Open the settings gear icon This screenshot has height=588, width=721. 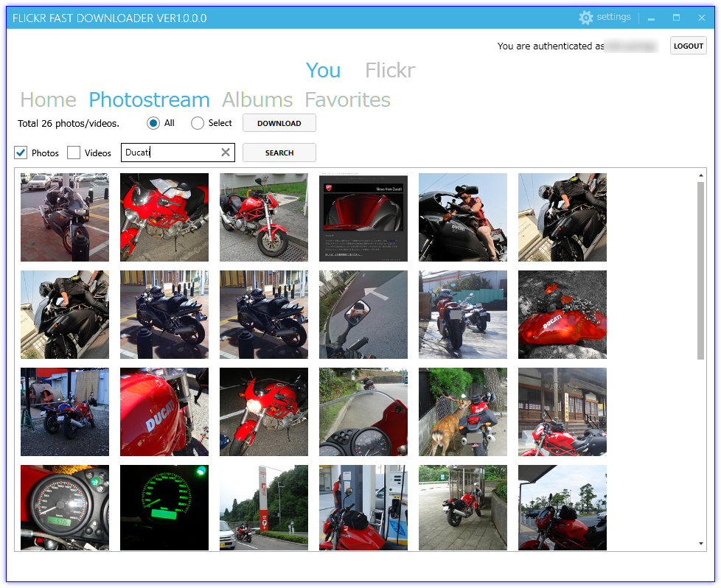click(586, 17)
